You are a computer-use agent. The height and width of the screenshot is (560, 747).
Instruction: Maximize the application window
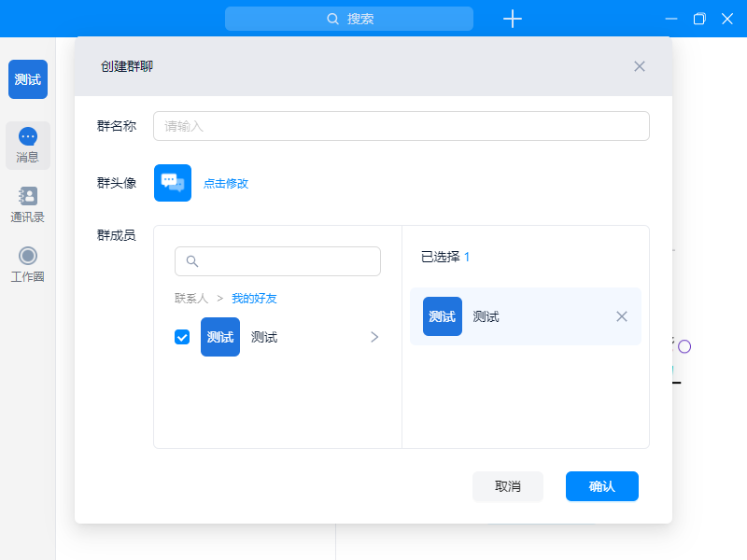[699, 19]
